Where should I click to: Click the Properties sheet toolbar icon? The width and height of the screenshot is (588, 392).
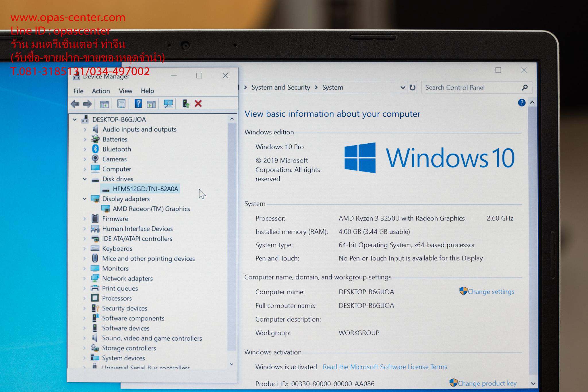(x=121, y=104)
